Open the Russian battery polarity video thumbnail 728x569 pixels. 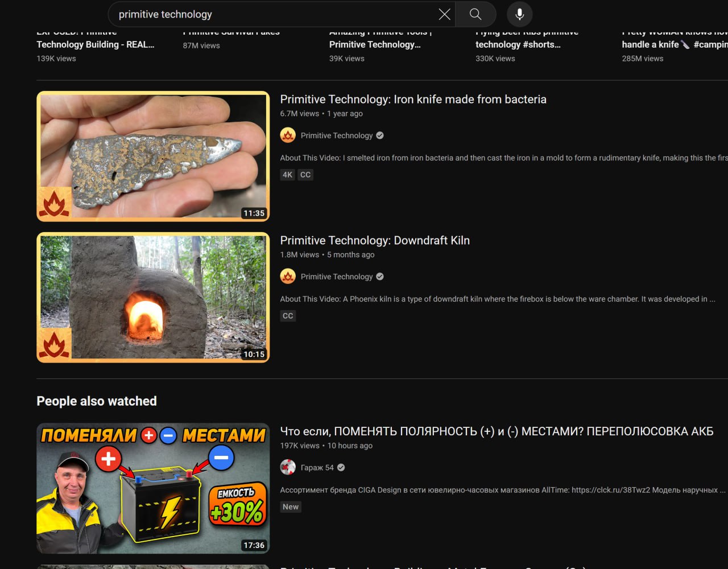[x=153, y=488]
